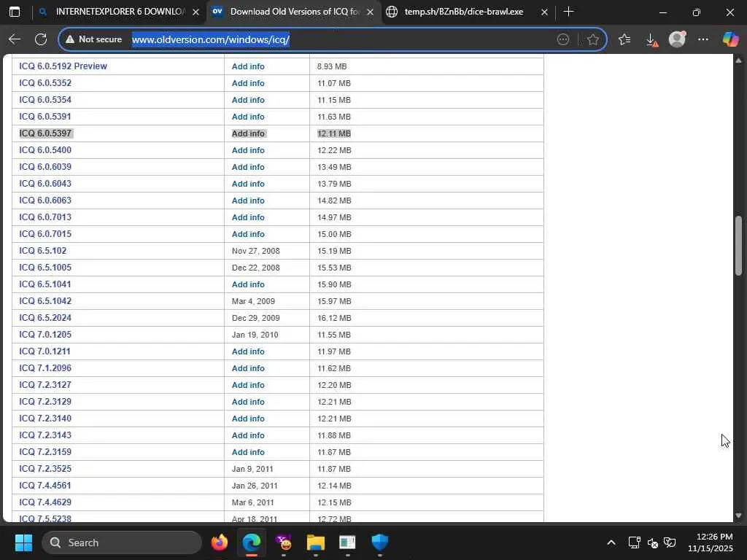The height and width of the screenshot is (560, 747).
Task: Click Add info for ICQ 6.0.5400
Action: 248,150
